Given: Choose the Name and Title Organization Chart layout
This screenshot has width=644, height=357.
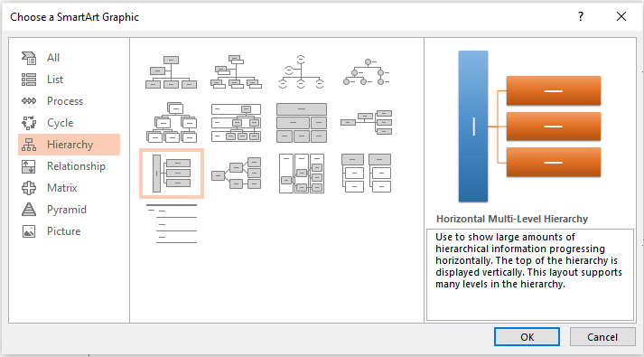Looking at the screenshot, I should 236,72.
